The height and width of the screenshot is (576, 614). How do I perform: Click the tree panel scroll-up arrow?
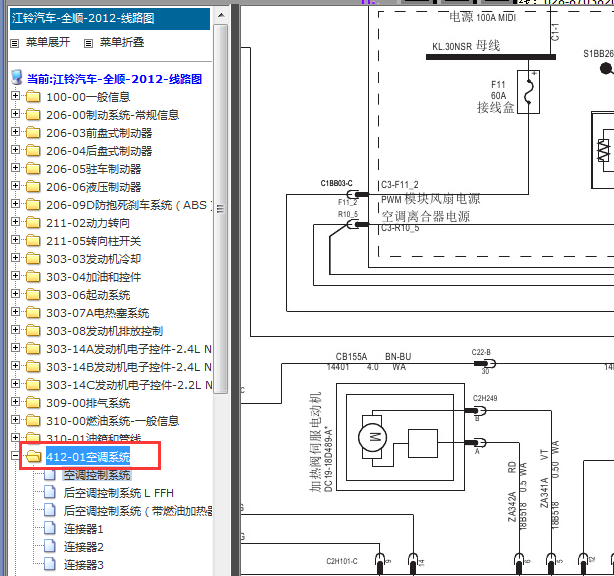pos(221,15)
